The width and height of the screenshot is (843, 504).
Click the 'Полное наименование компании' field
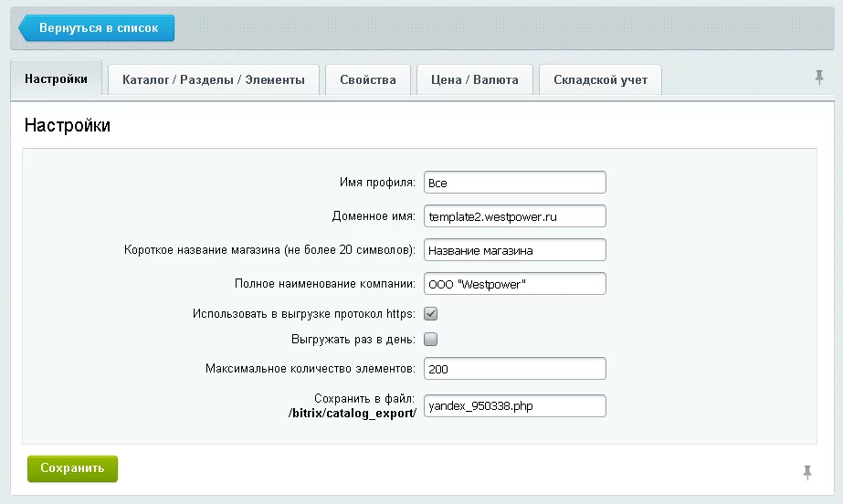pos(514,284)
